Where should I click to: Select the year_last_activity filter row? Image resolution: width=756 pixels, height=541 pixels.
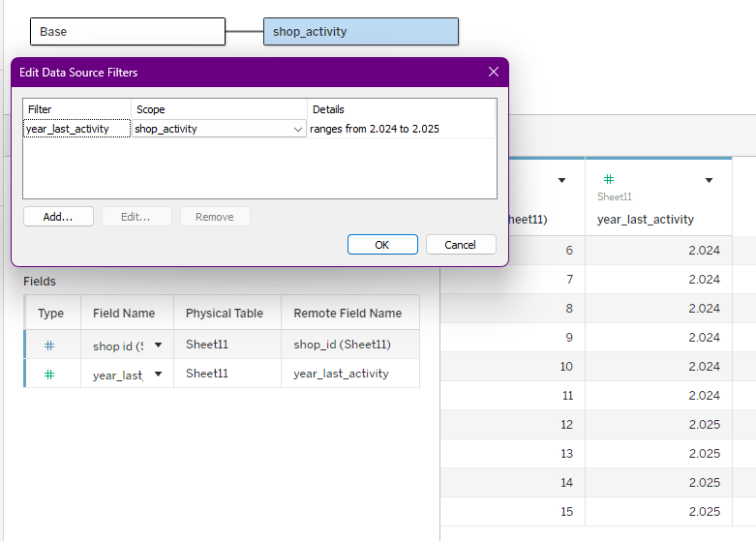[x=76, y=129]
